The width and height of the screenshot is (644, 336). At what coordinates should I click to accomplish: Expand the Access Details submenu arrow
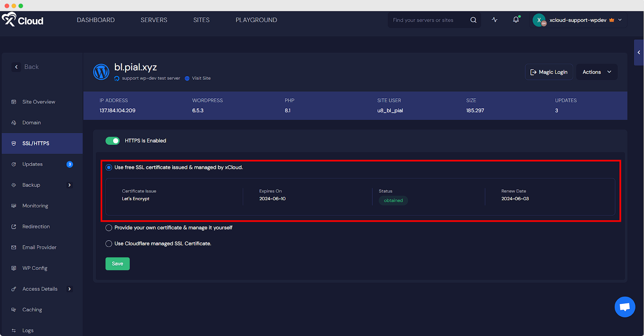70,289
